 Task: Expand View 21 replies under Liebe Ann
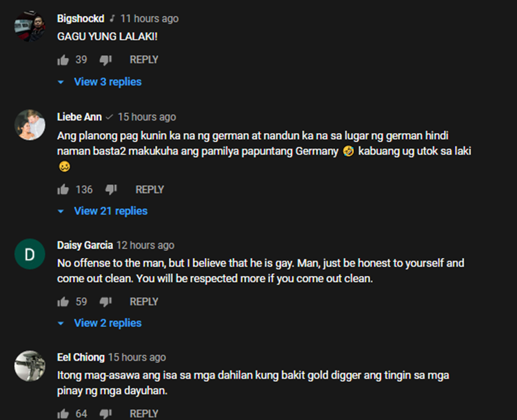pos(103,211)
